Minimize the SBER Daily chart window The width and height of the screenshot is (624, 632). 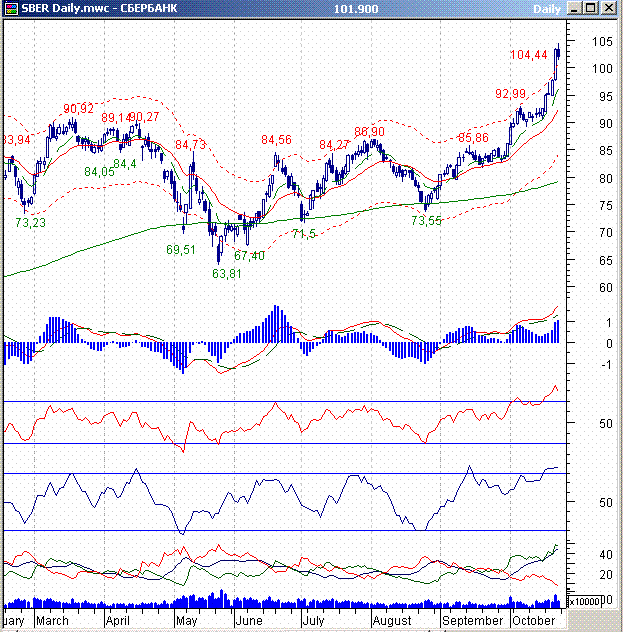click(x=574, y=8)
